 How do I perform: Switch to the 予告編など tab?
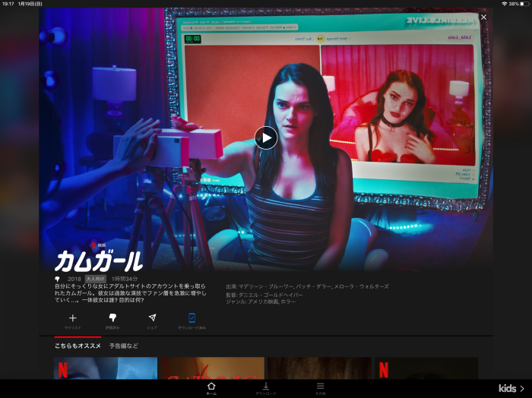(x=123, y=346)
